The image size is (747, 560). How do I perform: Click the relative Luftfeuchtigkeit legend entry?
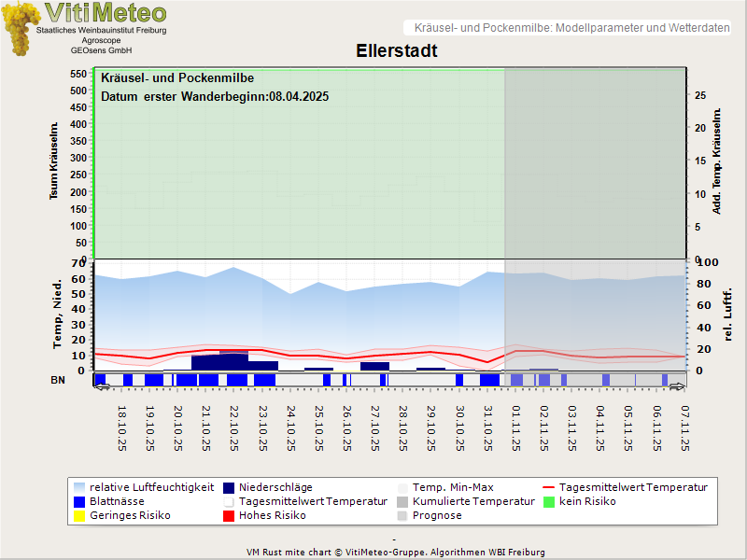(151, 487)
